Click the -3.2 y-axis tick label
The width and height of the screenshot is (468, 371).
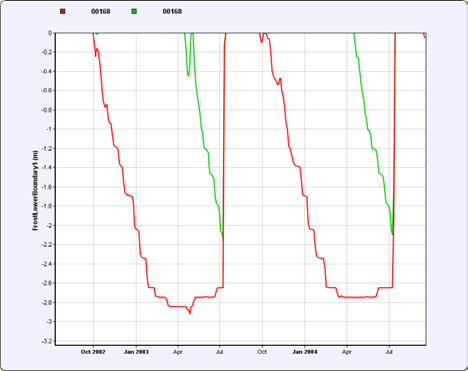(47, 341)
